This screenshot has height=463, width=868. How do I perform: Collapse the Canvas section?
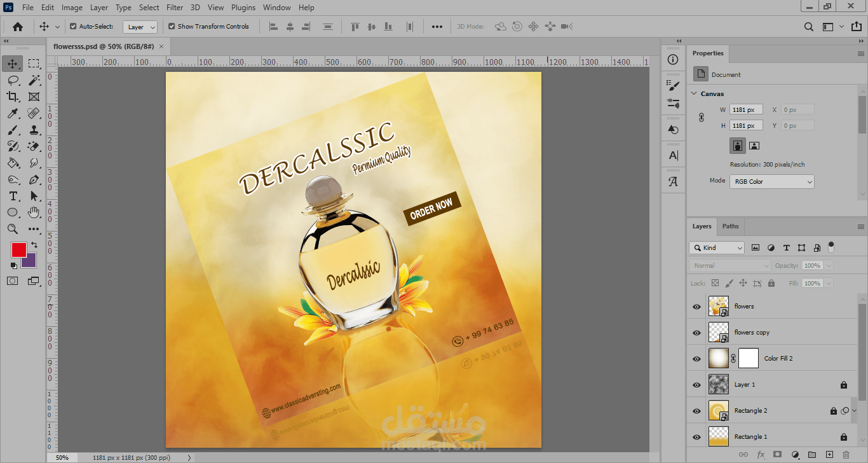click(x=695, y=93)
